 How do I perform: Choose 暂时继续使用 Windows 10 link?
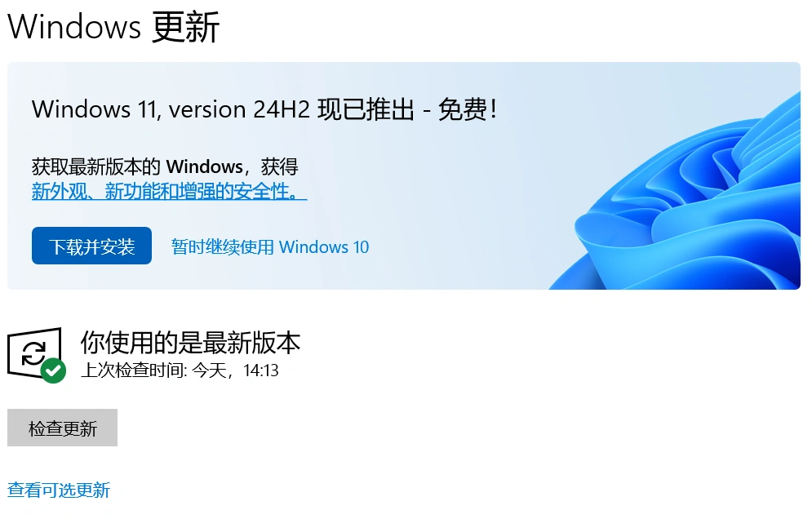click(270, 247)
